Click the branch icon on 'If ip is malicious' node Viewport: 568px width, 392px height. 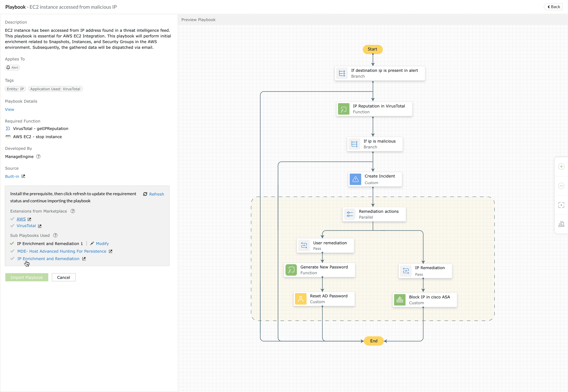(x=354, y=144)
